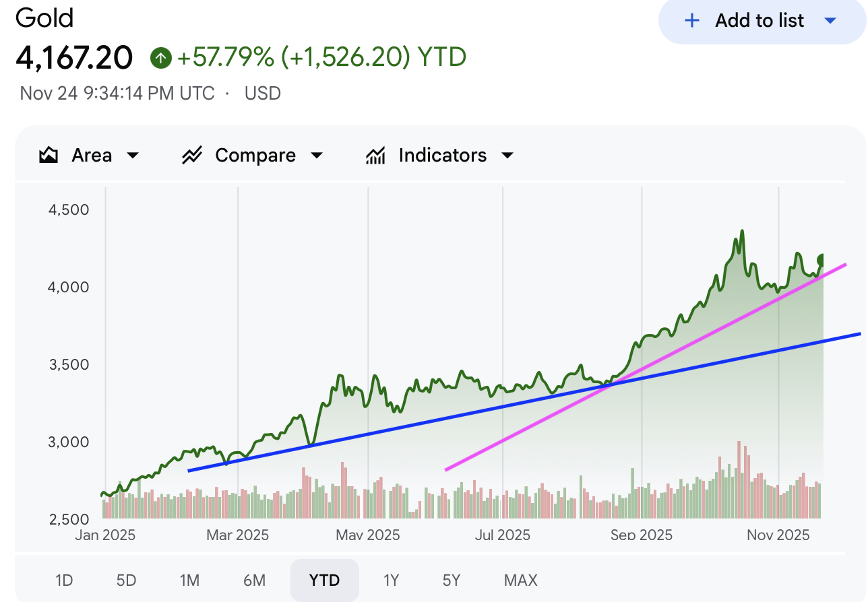Open the Compare dropdown arrow
Screen dimensions: 868x602
[316, 156]
